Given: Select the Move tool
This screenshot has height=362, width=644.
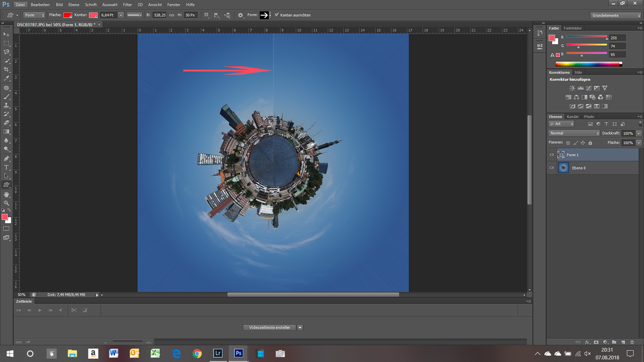Looking at the screenshot, I should click(x=7, y=34).
